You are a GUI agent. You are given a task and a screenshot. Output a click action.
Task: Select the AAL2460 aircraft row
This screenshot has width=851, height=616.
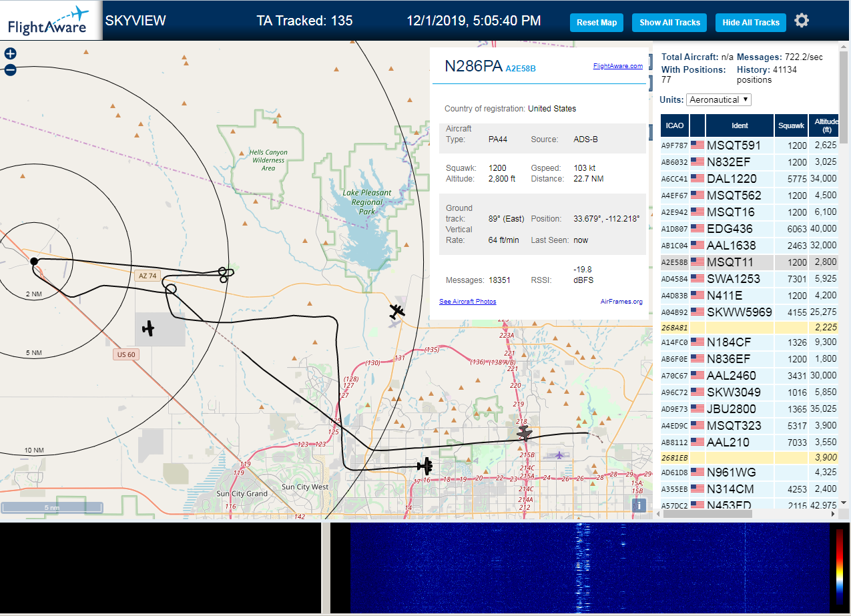(x=750, y=375)
